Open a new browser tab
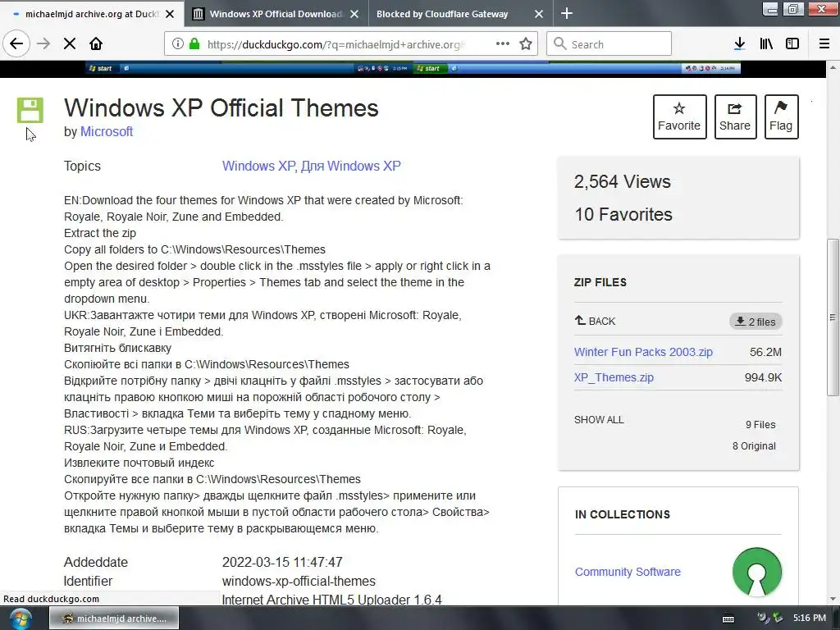840x630 pixels. pos(567,13)
